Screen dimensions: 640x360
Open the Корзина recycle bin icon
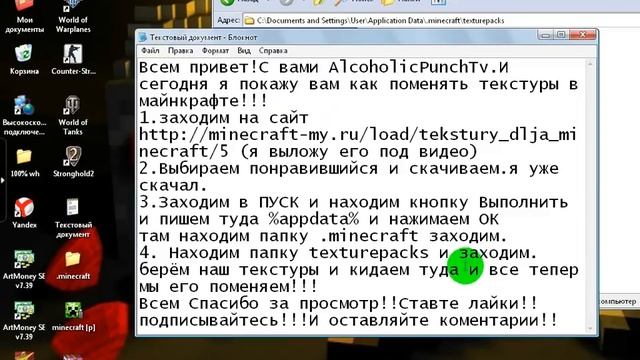24,60
